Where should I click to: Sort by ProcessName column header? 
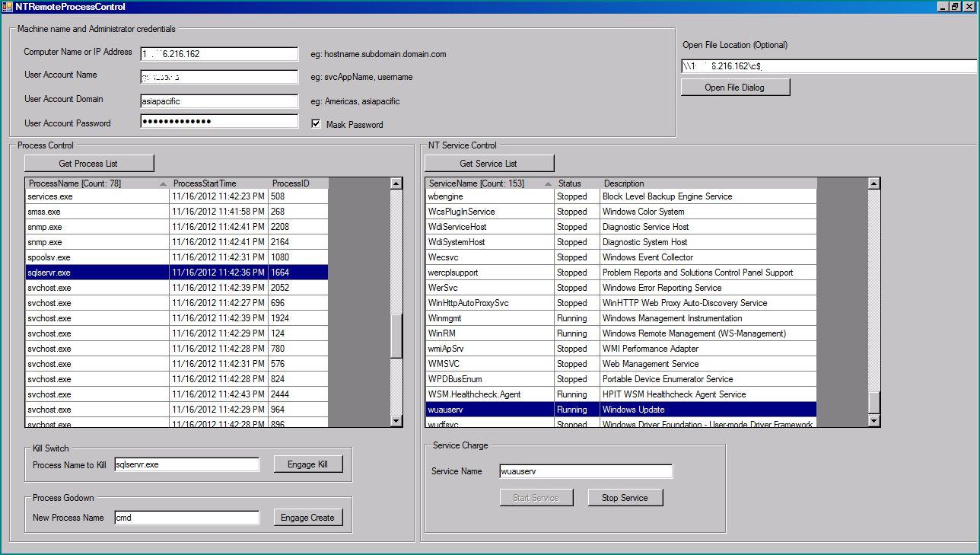pos(97,183)
